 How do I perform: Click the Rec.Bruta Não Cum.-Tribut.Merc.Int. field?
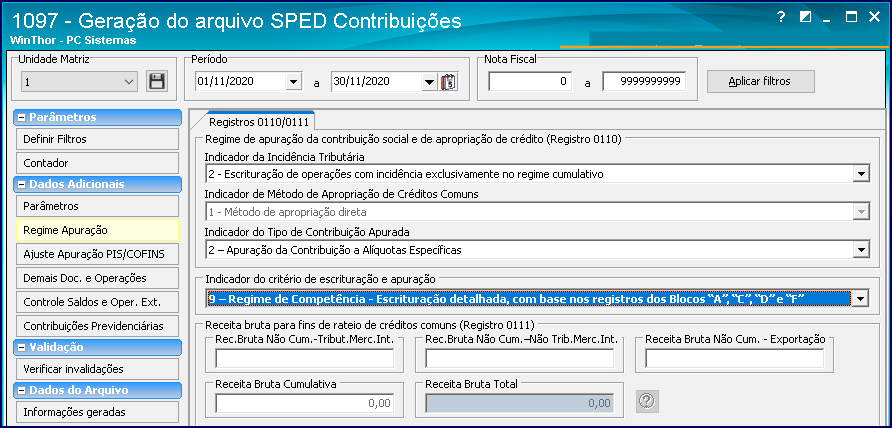pyautogui.click(x=304, y=358)
